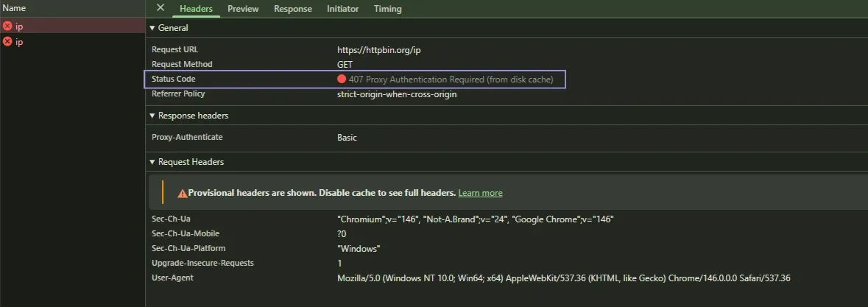
Task: Select the second failed ip request
Action: click(73, 41)
